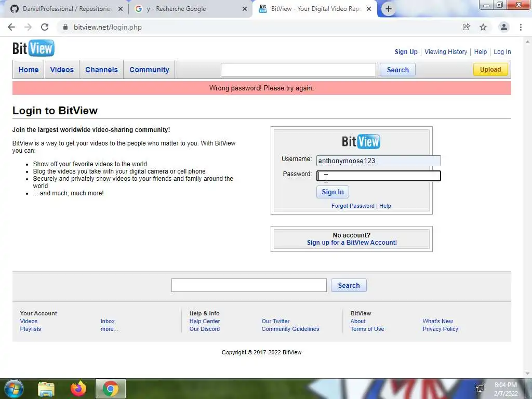
Task: Click the top Help link
Action: tap(481, 52)
